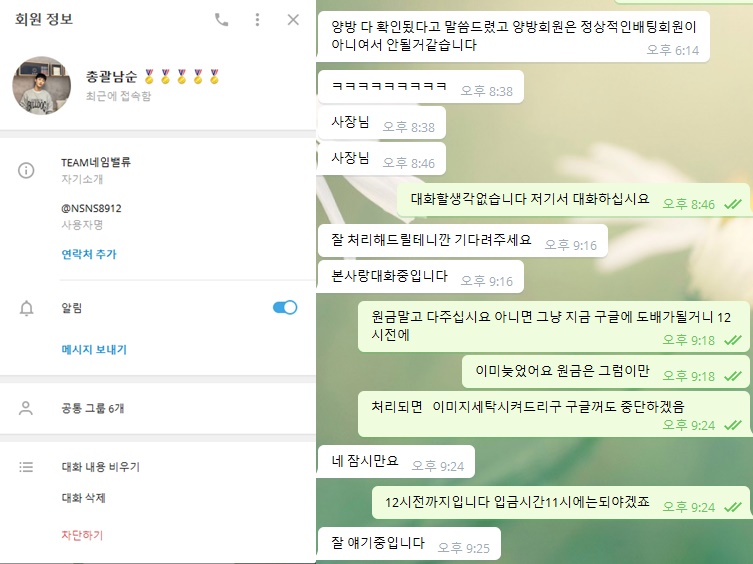
Task: Toggle the 알림 notifications switch
Action: [285, 307]
